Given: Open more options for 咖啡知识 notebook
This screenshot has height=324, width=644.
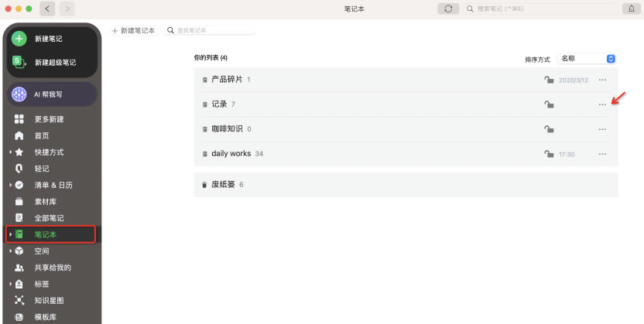Looking at the screenshot, I should click(x=602, y=129).
